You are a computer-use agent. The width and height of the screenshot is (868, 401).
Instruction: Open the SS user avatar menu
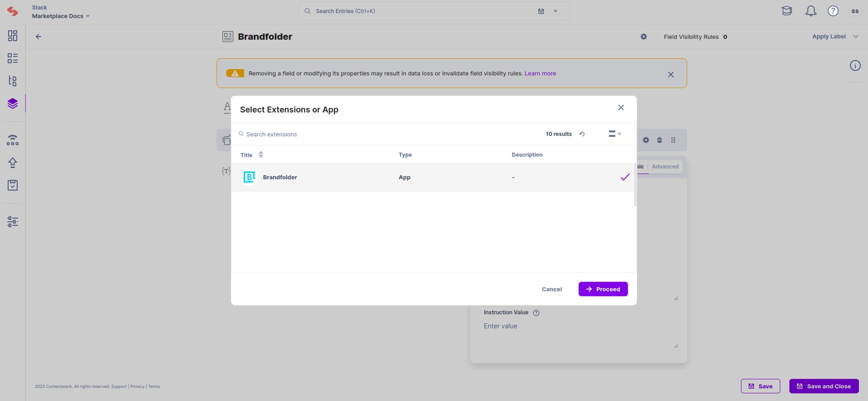point(855,11)
